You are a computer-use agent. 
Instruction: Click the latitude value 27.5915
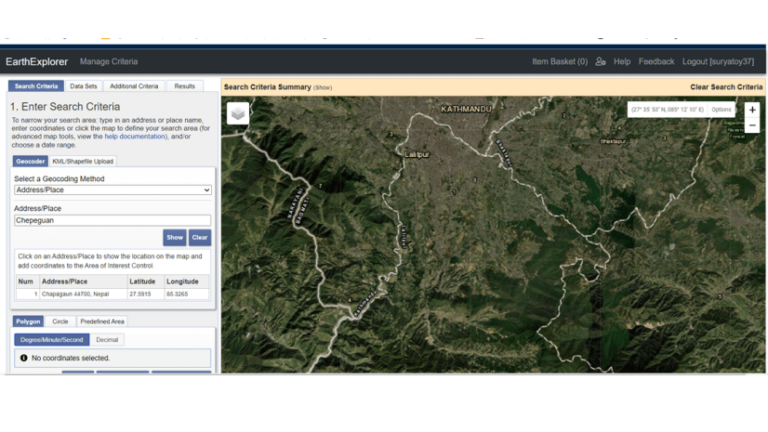140,294
